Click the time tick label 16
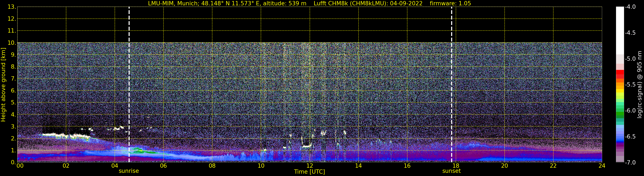Screen dimensions: 644x176 [x=407, y=166]
